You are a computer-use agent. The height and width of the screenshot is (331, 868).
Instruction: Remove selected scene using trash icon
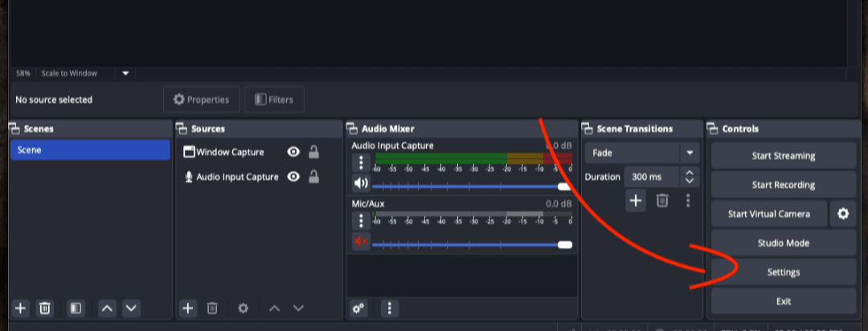click(46, 308)
